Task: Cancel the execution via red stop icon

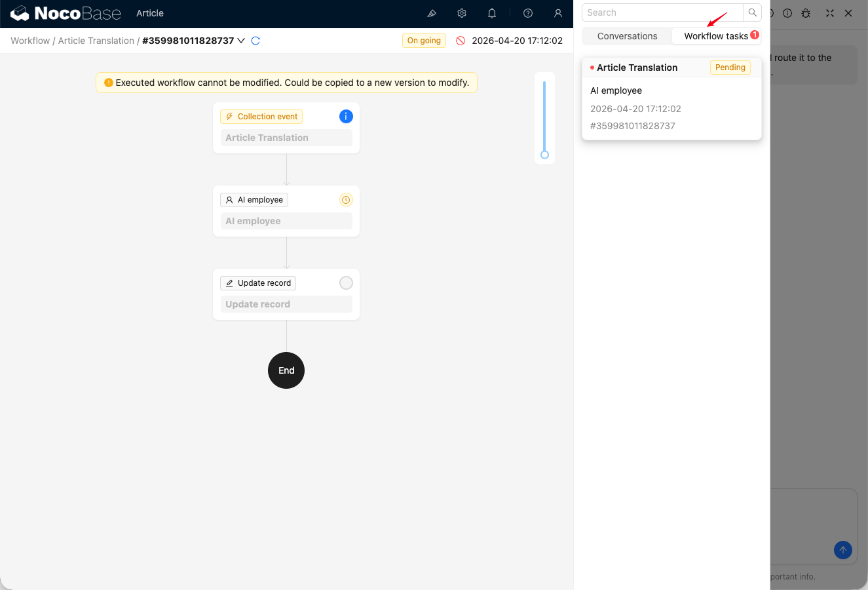Action: tap(461, 41)
